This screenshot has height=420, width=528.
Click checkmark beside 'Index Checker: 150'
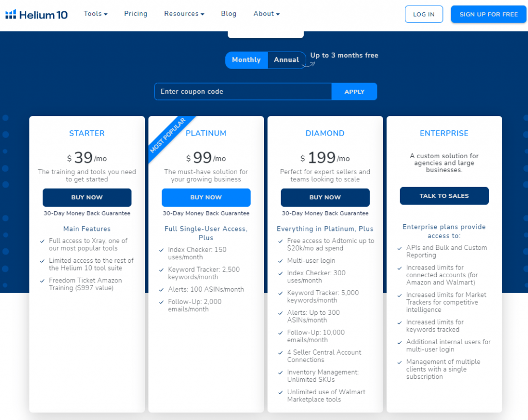tap(161, 250)
